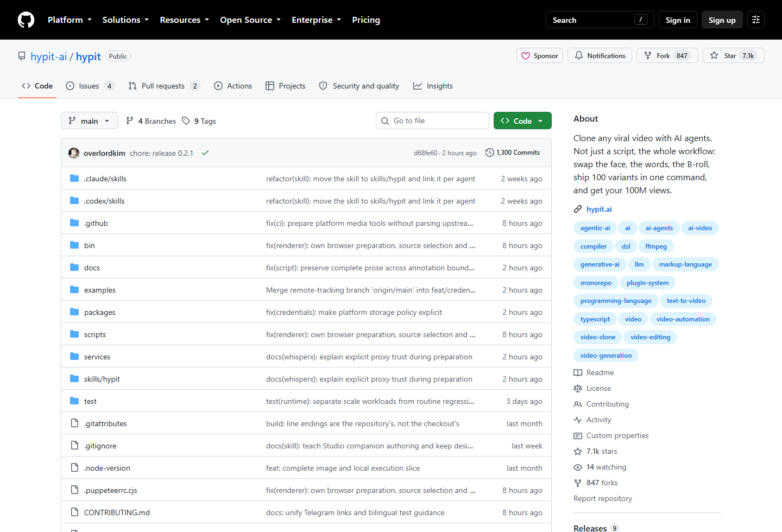Click the link chain icon beside hypit.ai
Screen dimensions: 782x532
click(x=578, y=209)
